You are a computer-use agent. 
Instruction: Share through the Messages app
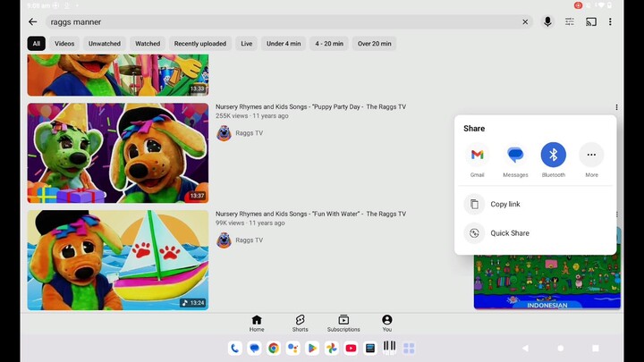515,155
